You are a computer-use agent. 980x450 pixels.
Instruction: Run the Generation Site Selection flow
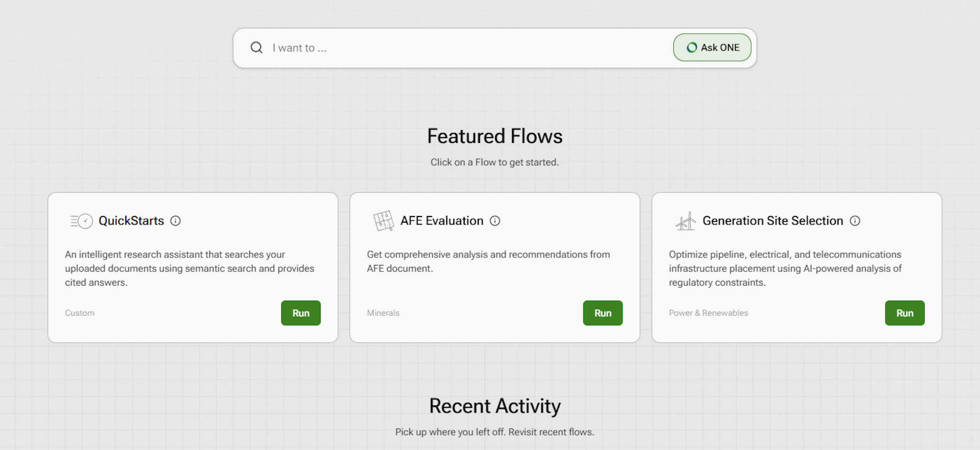(x=904, y=313)
